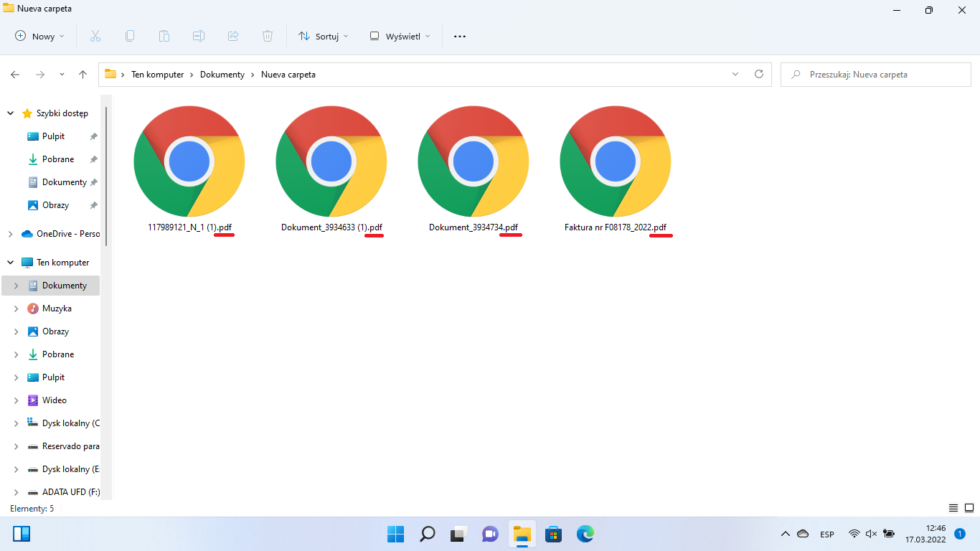
Task: Click the OneDrive cloud tray icon
Action: [x=804, y=534]
